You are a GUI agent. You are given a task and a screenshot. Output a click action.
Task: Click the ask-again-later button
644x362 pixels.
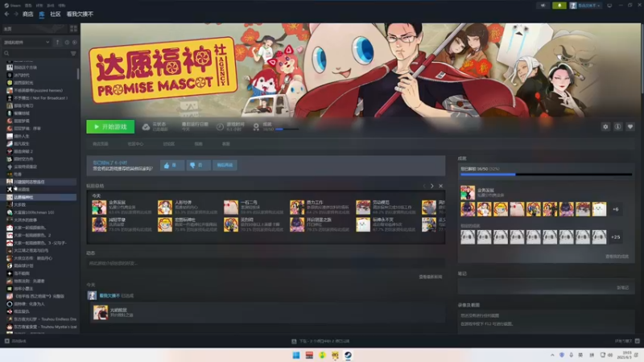pos(225,165)
